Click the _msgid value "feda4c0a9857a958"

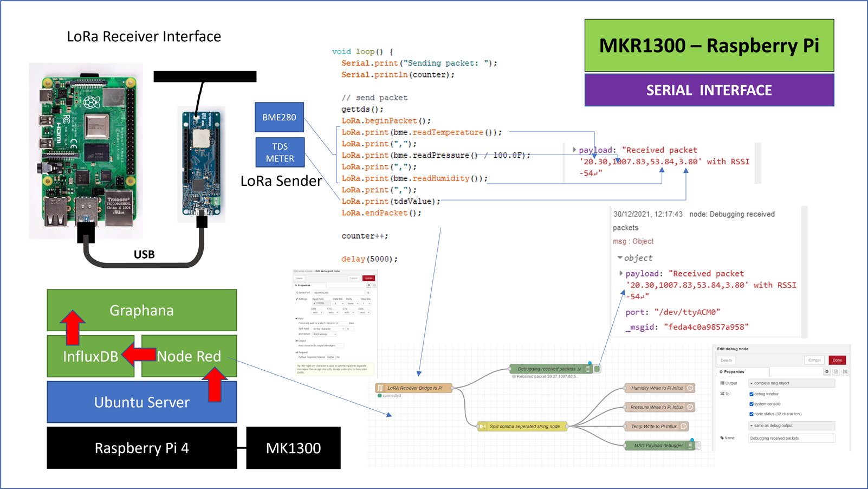click(x=706, y=327)
